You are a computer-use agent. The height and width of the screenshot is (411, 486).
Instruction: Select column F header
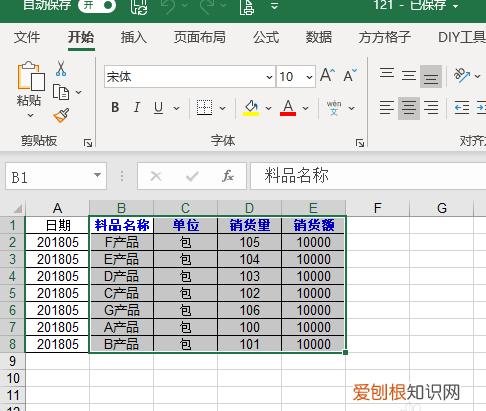[x=377, y=208]
